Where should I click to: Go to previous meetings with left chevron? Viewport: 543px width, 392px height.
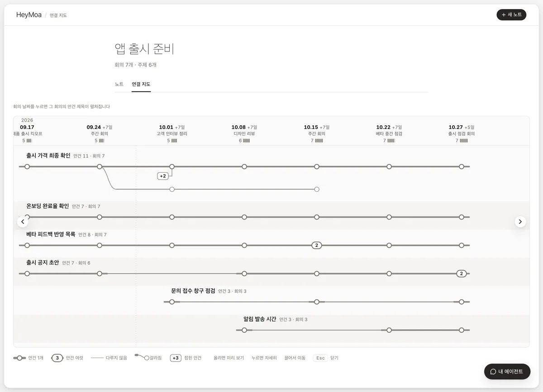pos(23,222)
